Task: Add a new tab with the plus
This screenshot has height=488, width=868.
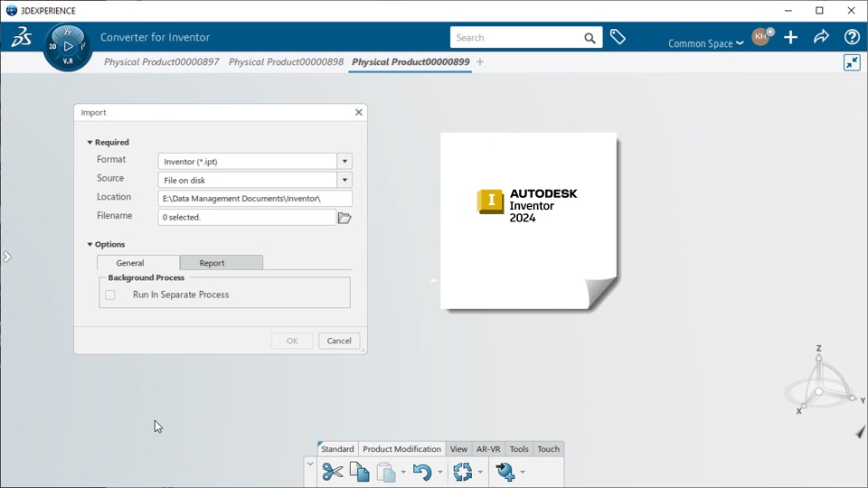Action: pos(480,62)
